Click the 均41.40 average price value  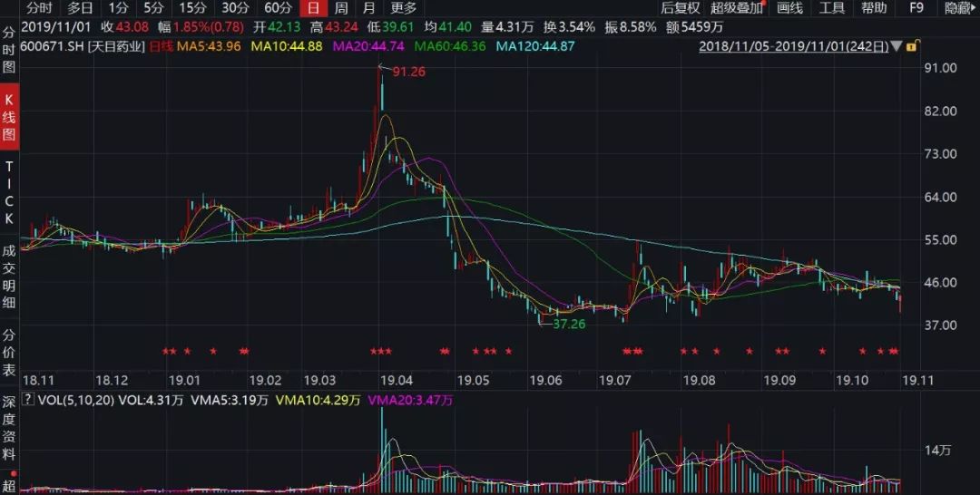448,27
